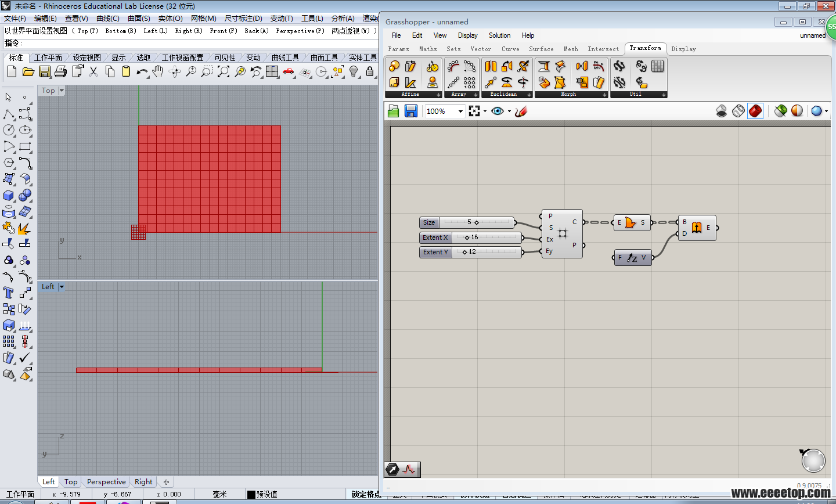The height and width of the screenshot is (504, 836).
Task: Select the Pan hand tool
Action: [x=158, y=72]
